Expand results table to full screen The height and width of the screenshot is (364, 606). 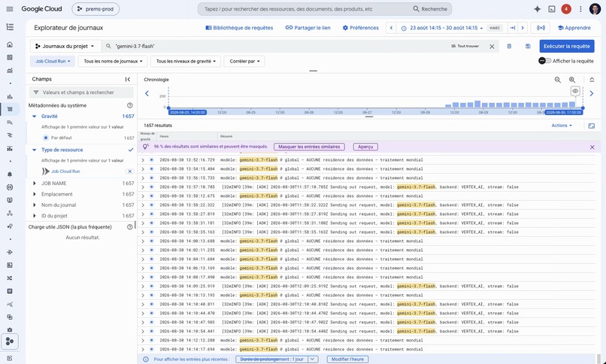pyautogui.click(x=591, y=126)
